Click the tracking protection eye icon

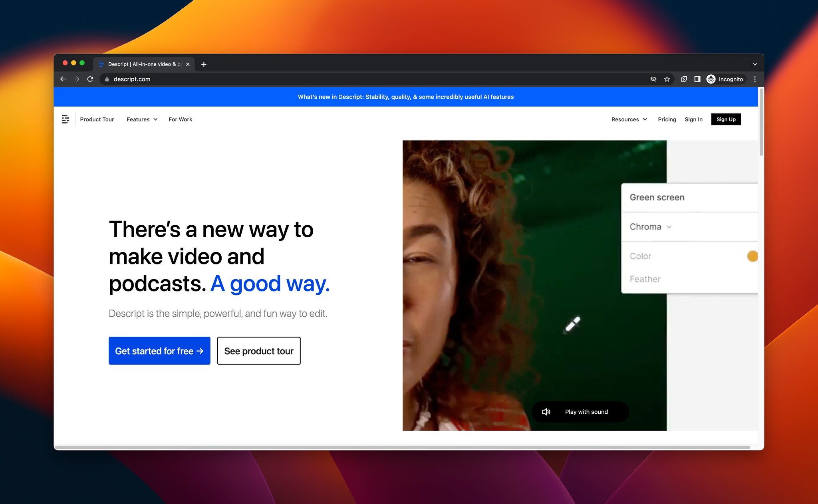(x=653, y=79)
